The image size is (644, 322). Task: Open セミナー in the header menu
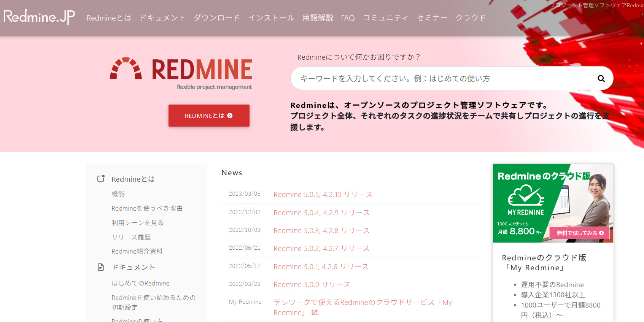click(x=432, y=18)
